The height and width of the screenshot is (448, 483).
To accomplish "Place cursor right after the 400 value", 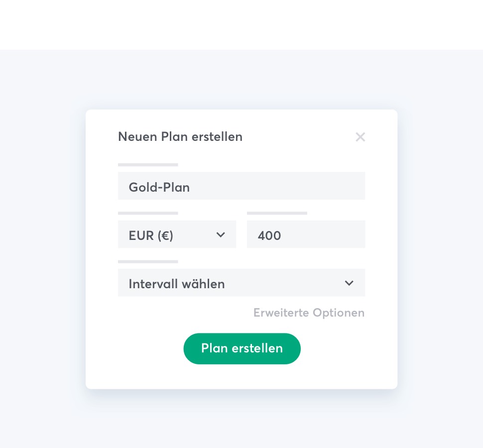I will tap(282, 235).
